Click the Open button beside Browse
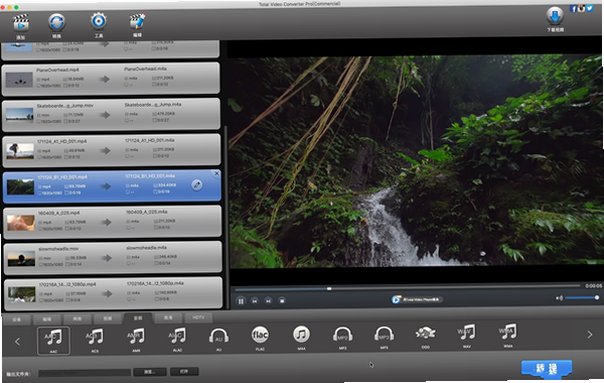The width and height of the screenshot is (604, 383). pos(184,371)
